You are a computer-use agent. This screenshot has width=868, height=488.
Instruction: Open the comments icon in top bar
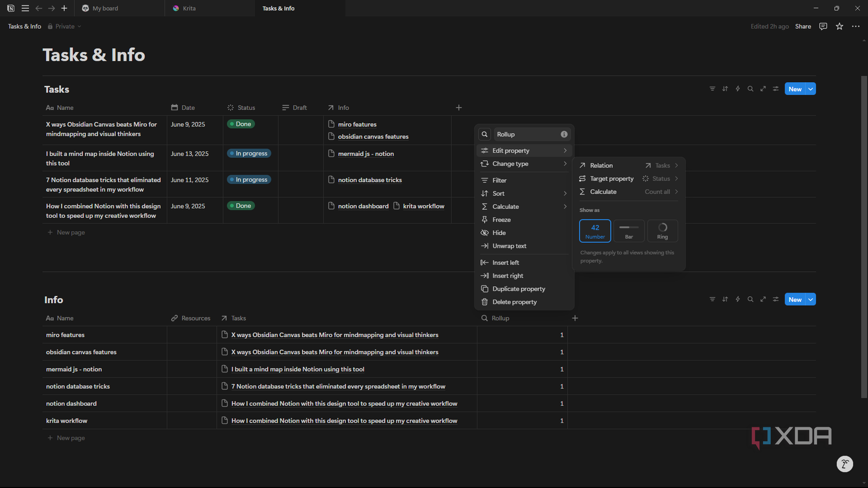pyautogui.click(x=823, y=27)
